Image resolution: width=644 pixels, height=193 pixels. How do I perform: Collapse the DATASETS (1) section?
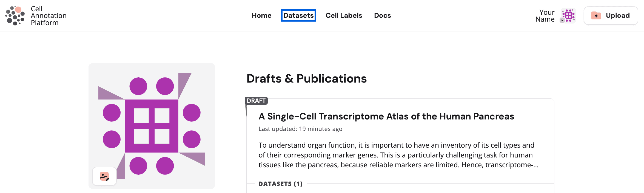(280, 184)
